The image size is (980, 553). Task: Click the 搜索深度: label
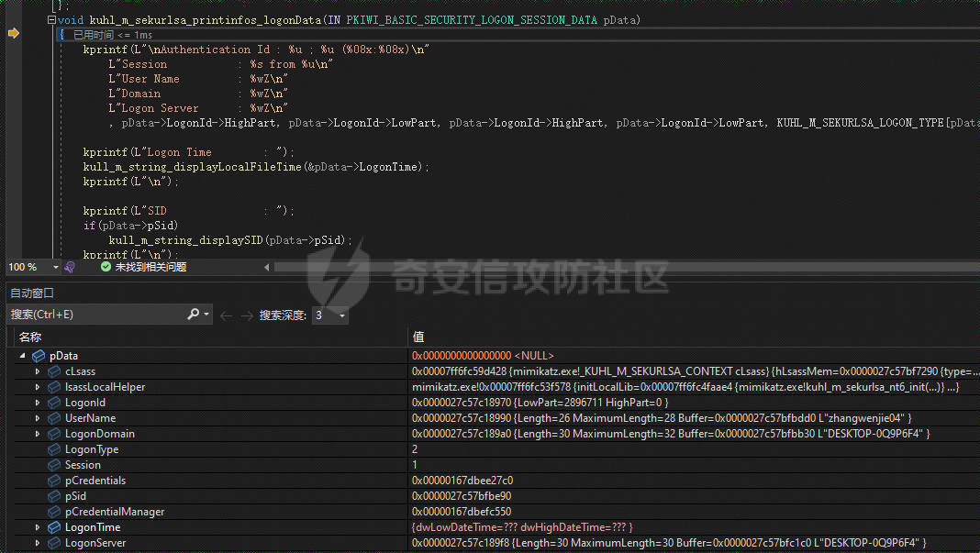point(283,315)
